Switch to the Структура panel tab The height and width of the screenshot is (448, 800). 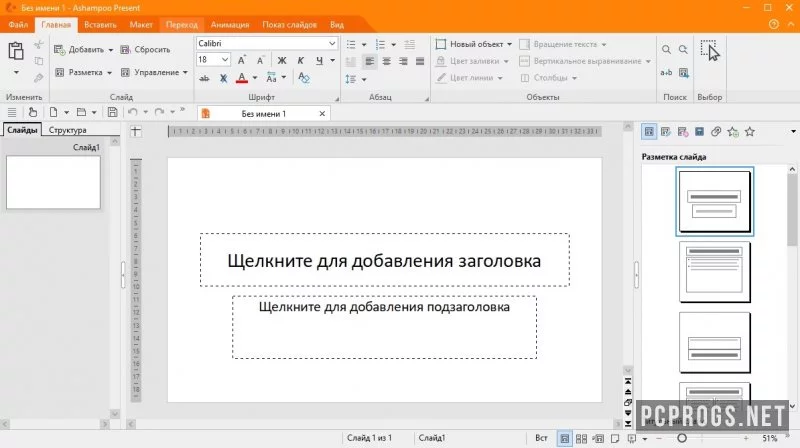pyautogui.click(x=67, y=130)
